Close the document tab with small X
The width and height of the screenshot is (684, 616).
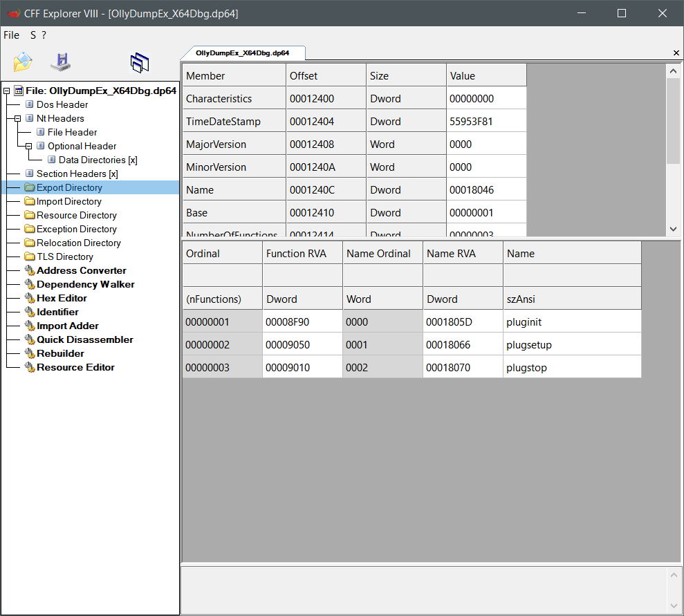[x=676, y=53]
